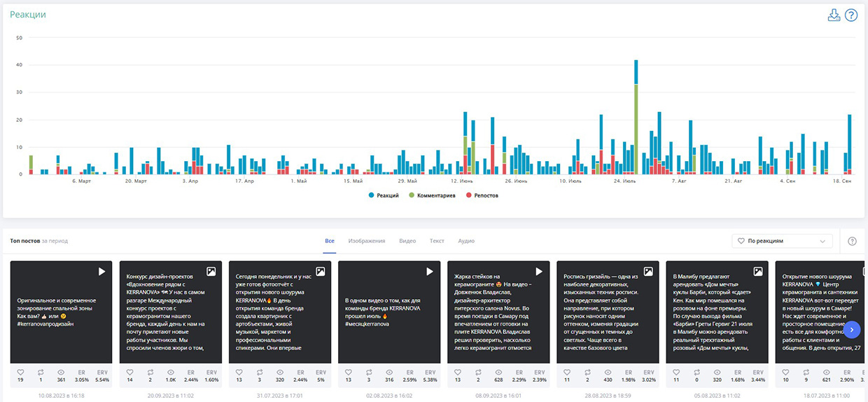Viewport: 868px width, 402px height.
Task: Toggle Репостов series in chart legend
Action: (x=482, y=195)
